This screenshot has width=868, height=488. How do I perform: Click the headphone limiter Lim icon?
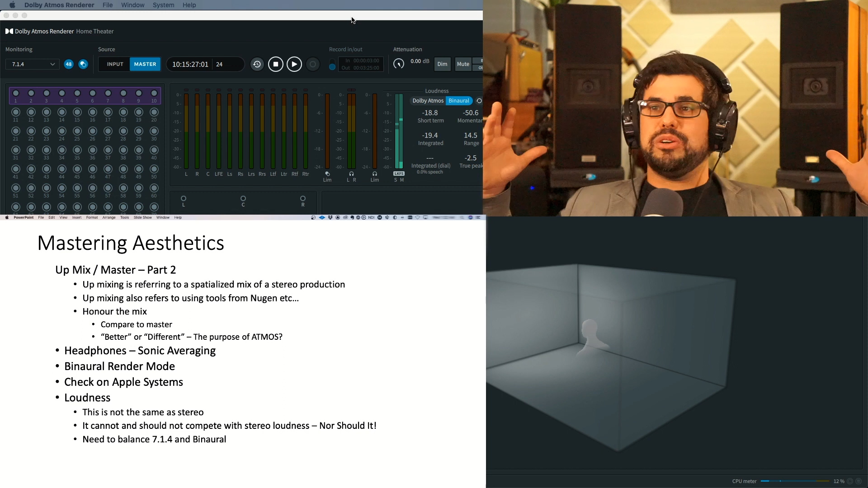coord(374,174)
